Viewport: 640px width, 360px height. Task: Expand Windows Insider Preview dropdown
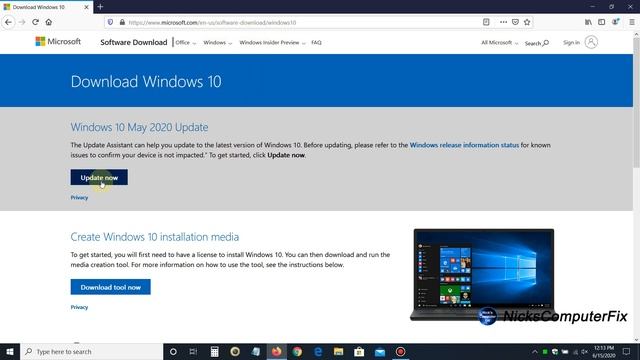point(272,42)
